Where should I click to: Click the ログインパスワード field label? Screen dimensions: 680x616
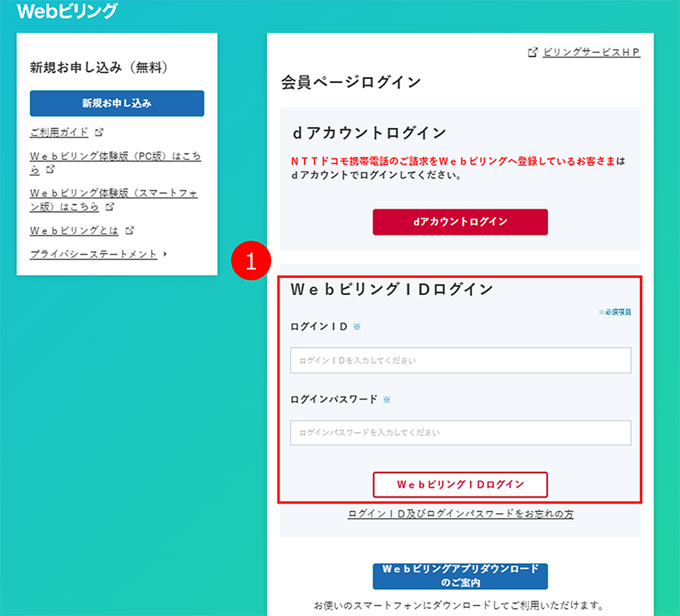[334, 399]
